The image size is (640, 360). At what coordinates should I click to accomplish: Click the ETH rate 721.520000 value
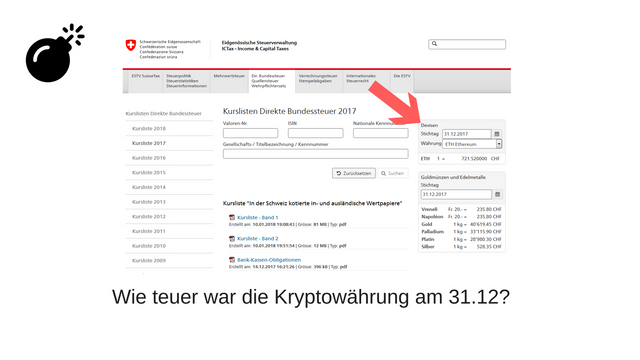pyautogui.click(x=474, y=158)
